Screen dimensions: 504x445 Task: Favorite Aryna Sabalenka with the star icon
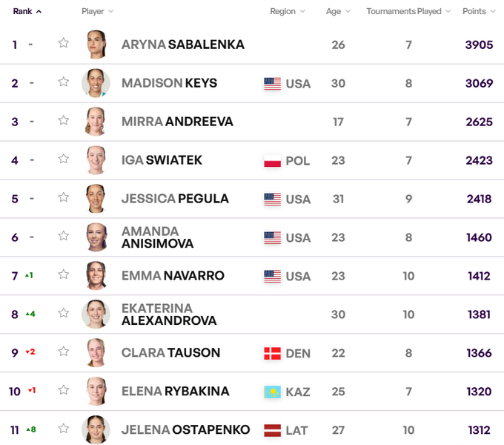tap(64, 43)
